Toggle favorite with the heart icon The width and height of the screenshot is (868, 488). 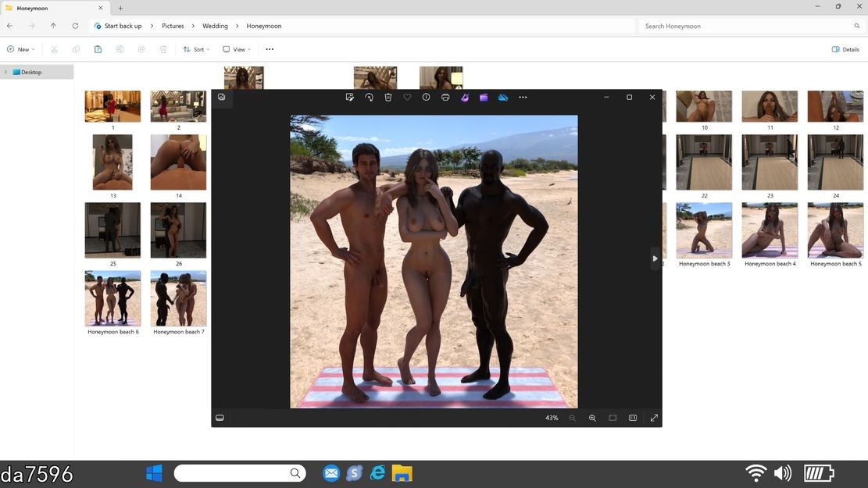coord(407,98)
